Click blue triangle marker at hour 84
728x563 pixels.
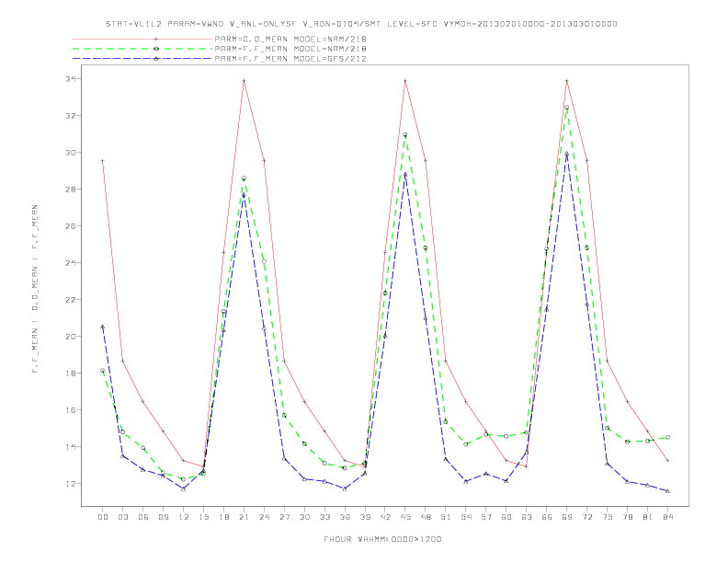(668, 491)
